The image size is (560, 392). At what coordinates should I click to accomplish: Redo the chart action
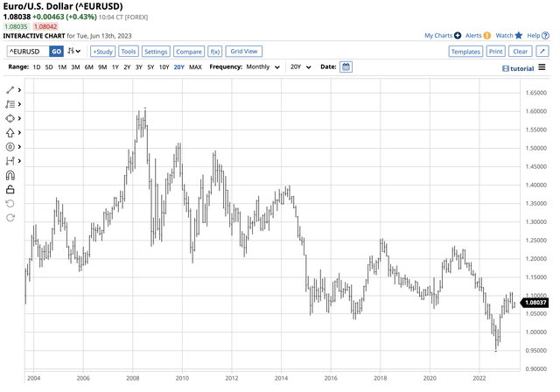click(x=10, y=217)
